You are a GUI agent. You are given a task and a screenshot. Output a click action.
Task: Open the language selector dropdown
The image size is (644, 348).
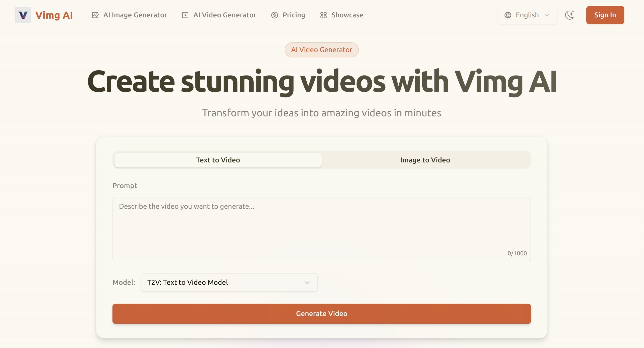pyautogui.click(x=527, y=15)
